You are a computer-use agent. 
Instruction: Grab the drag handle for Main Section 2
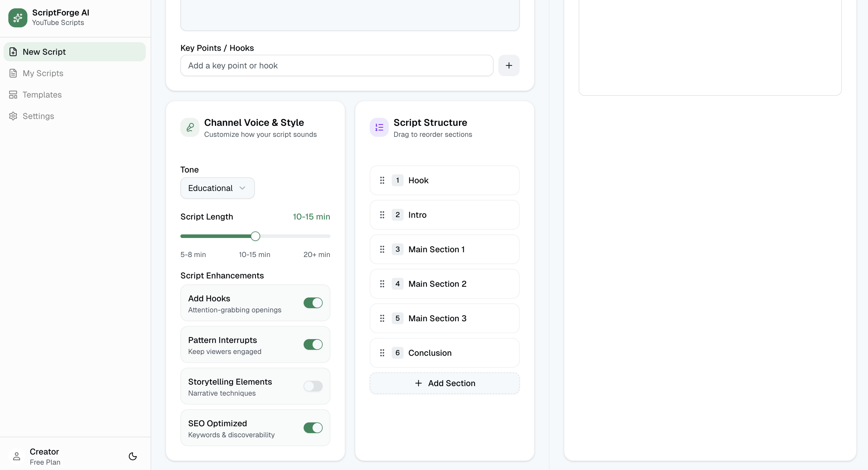(382, 284)
